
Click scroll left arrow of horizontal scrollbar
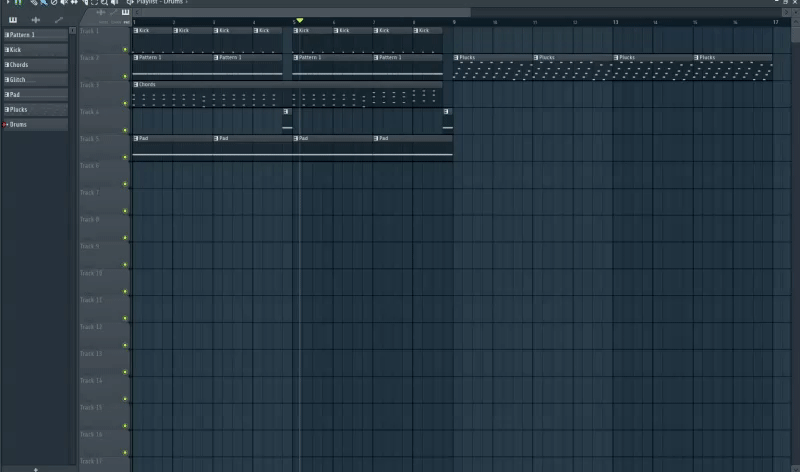point(137,12)
